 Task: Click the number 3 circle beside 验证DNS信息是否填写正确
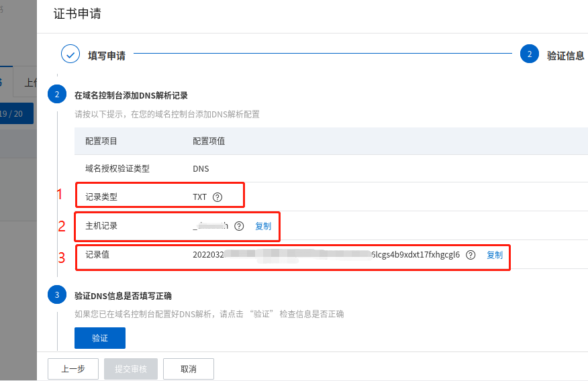coord(57,295)
